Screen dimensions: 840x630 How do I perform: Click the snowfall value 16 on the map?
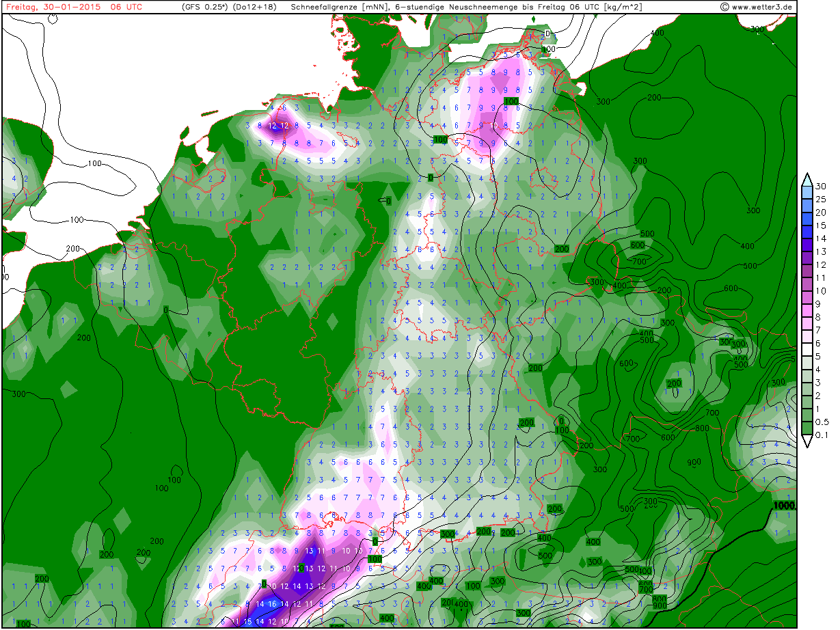tap(272, 604)
